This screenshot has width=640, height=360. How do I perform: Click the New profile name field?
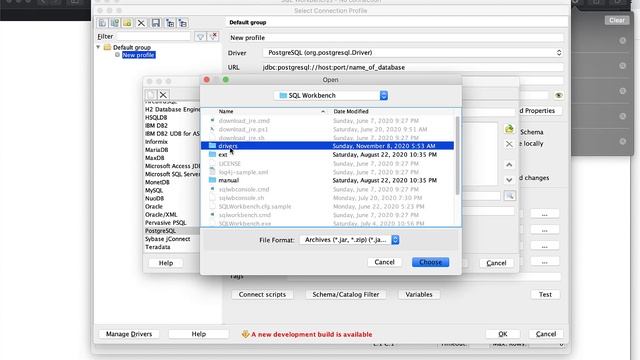[x=396, y=38]
